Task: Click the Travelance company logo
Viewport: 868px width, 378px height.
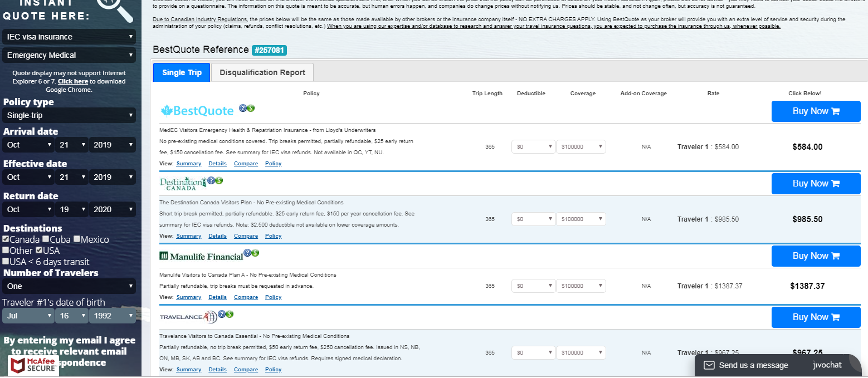Action: coord(188,317)
